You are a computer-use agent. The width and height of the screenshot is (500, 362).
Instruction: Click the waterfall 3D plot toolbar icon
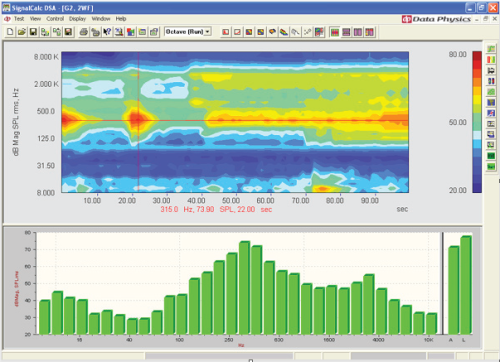click(284, 32)
